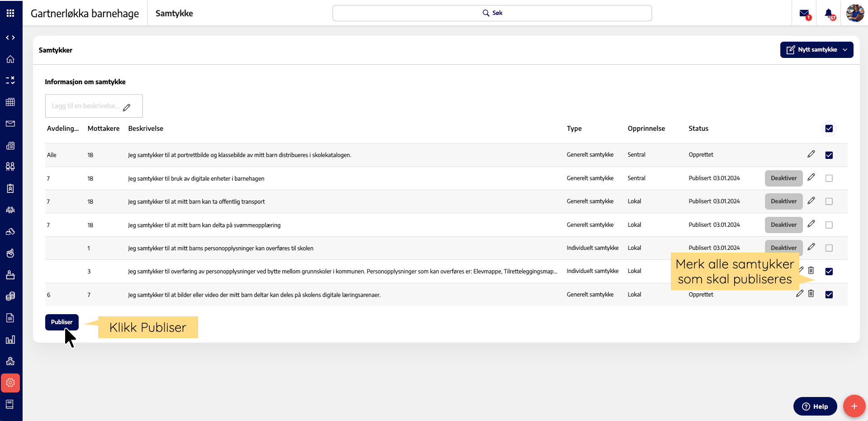Edit the skolekatalogen consent with pencil icon
This screenshot has height=421, width=868.
(811, 154)
